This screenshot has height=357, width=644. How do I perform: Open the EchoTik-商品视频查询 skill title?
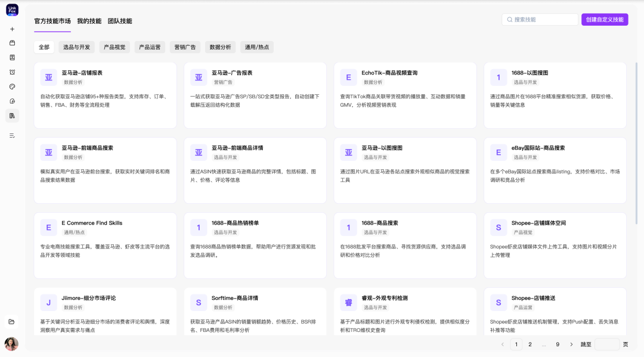(x=389, y=73)
